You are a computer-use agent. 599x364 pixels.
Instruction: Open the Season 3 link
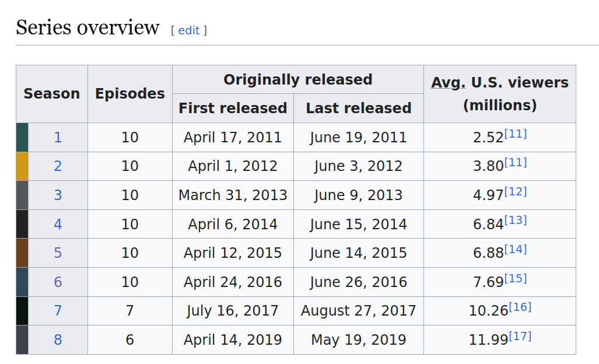pyautogui.click(x=58, y=195)
